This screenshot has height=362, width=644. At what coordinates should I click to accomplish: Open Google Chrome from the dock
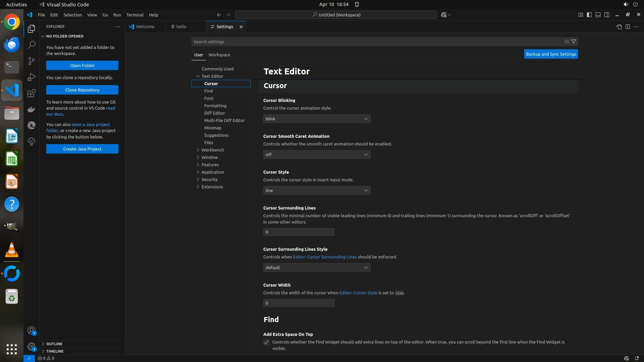tap(12, 22)
